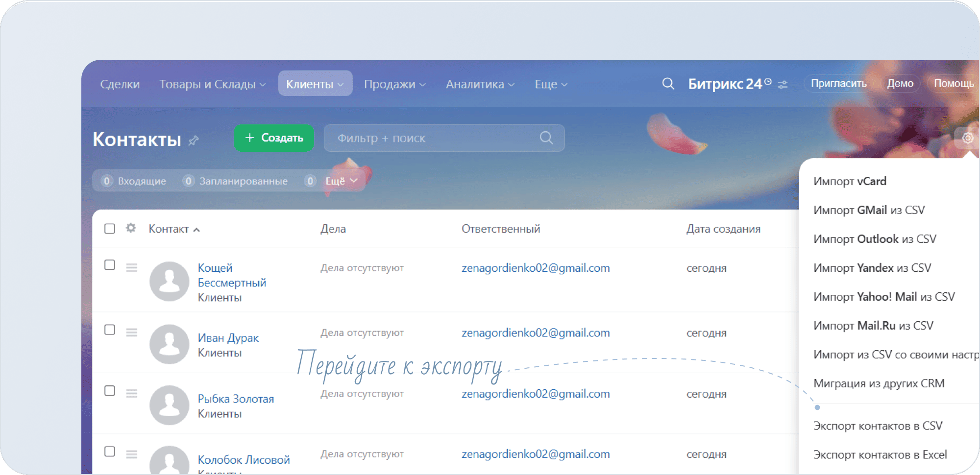Click avatar of Рыбка Золотая contact
The width and height of the screenshot is (980, 475).
(x=169, y=405)
